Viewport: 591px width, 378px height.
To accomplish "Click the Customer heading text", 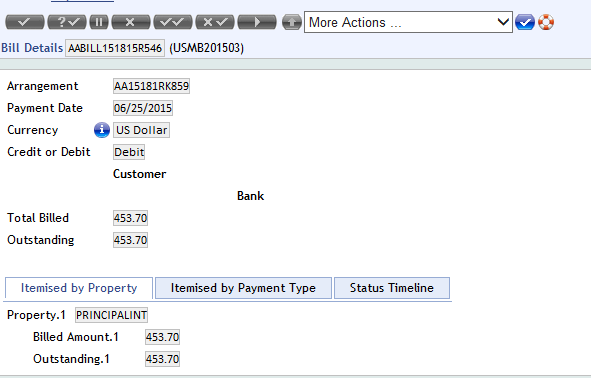I will point(139,174).
